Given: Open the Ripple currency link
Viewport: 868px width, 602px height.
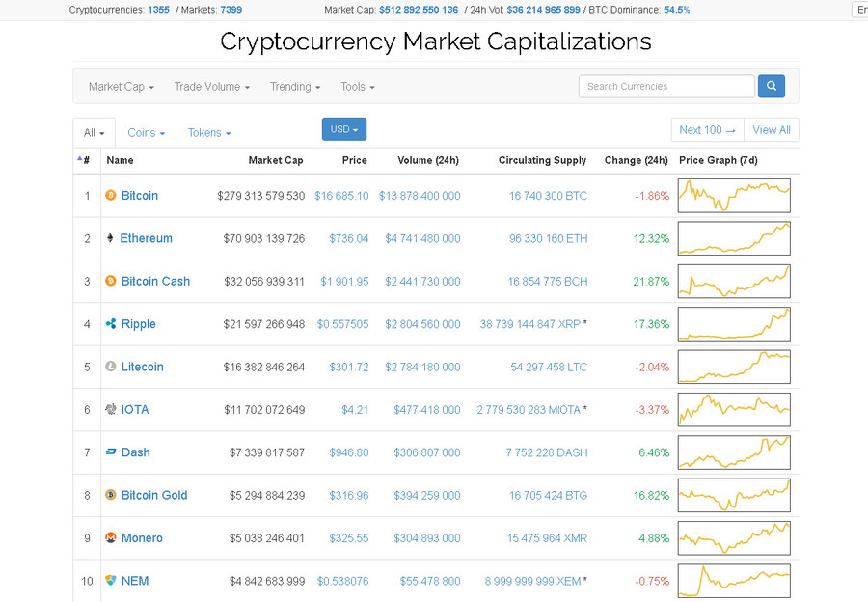Looking at the screenshot, I should pyautogui.click(x=138, y=324).
